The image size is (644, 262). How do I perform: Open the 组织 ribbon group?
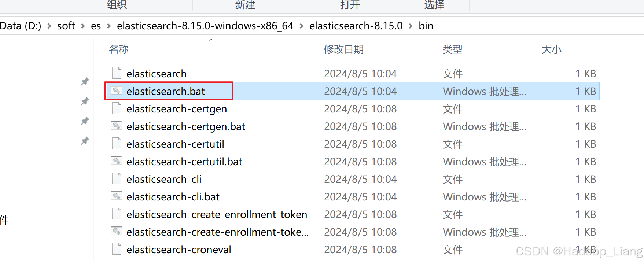117,5
